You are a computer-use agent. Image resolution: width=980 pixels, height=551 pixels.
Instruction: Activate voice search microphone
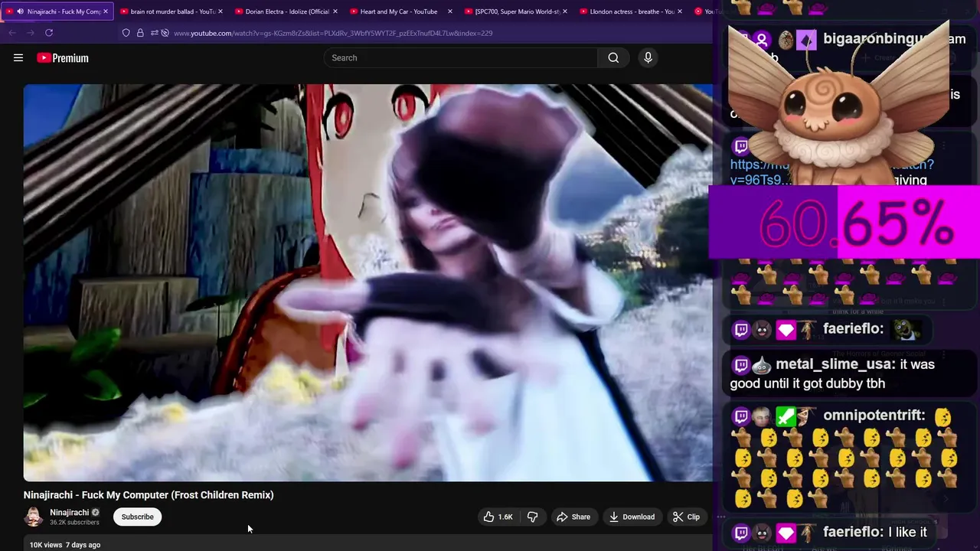(648, 57)
